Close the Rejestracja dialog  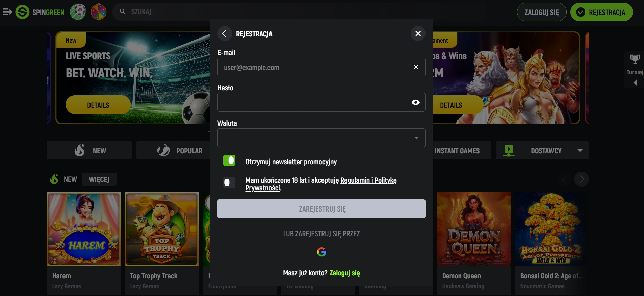click(x=418, y=33)
